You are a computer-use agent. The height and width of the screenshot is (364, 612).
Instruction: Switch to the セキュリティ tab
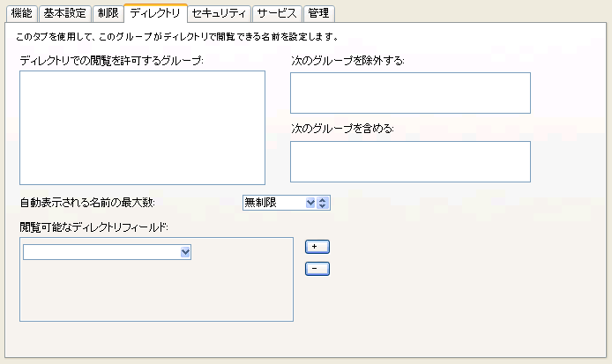[x=219, y=13]
